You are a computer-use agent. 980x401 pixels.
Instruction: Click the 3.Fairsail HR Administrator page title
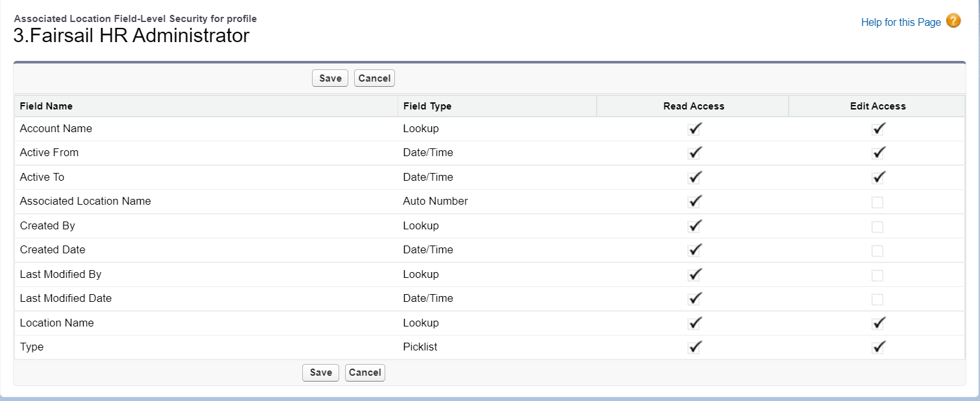coord(132,36)
